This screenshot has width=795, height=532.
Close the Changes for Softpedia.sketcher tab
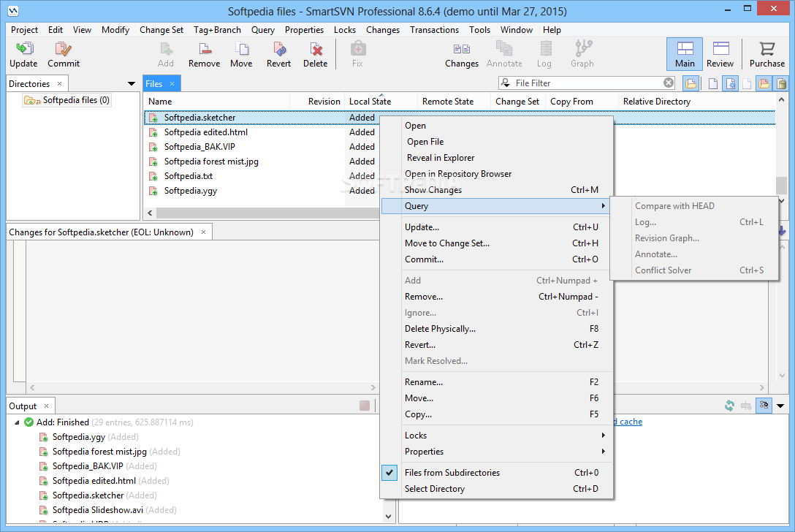(x=203, y=232)
